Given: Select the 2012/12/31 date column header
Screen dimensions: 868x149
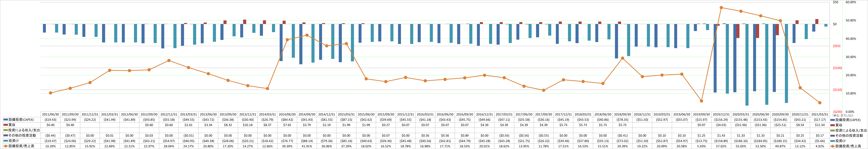Looking at the screenshot, I should click(x=169, y=114).
